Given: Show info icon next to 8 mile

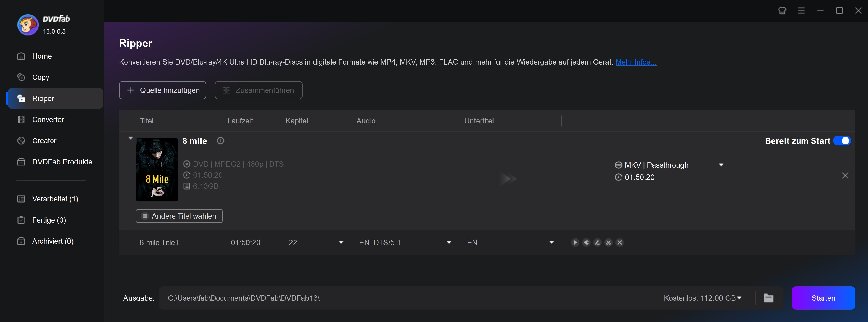Looking at the screenshot, I should 220,141.
